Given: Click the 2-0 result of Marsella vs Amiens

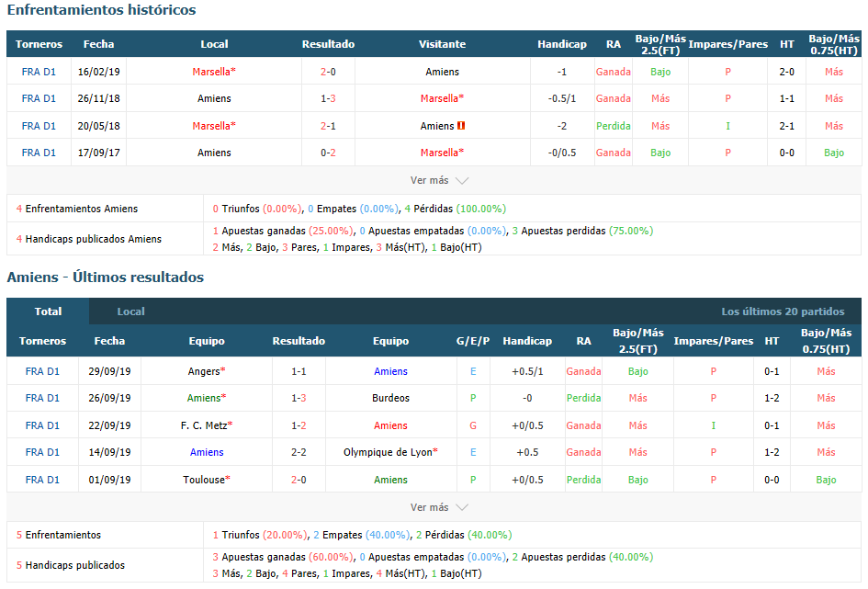Looking at the screenshot, I should (x=328, y=72).
